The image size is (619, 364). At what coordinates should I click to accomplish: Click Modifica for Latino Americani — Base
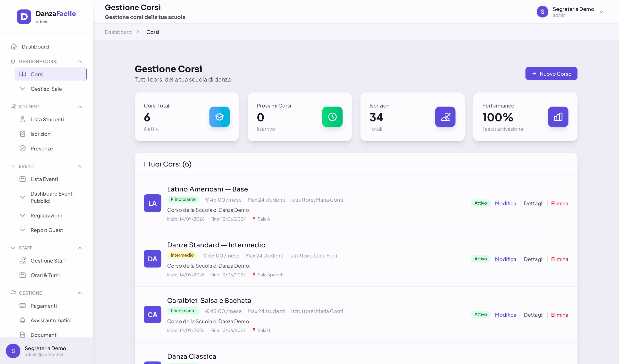coord(505,203)
